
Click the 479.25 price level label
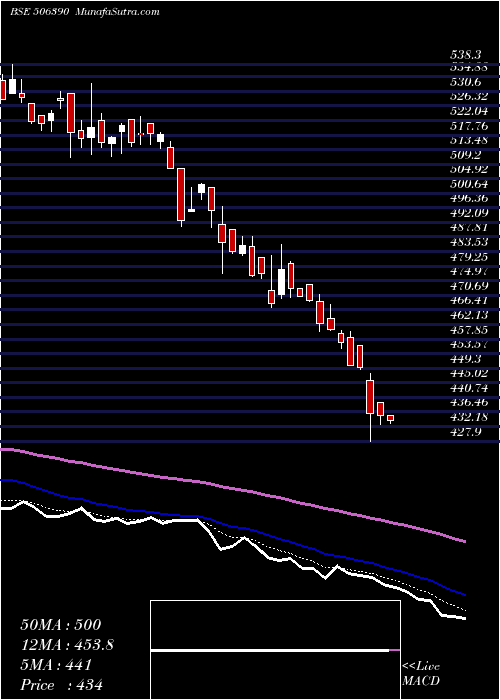click(469, 257)
